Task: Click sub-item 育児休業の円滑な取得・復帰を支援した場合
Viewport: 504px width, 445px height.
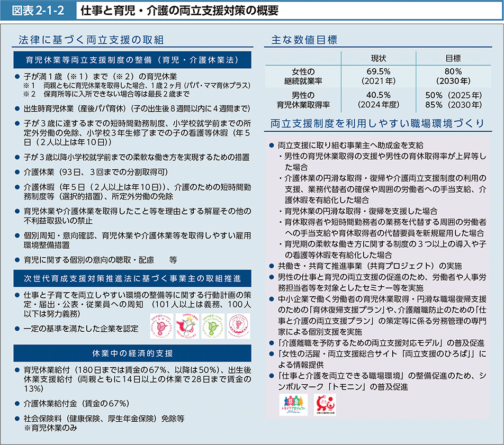Action: click(x=358, y=211)
